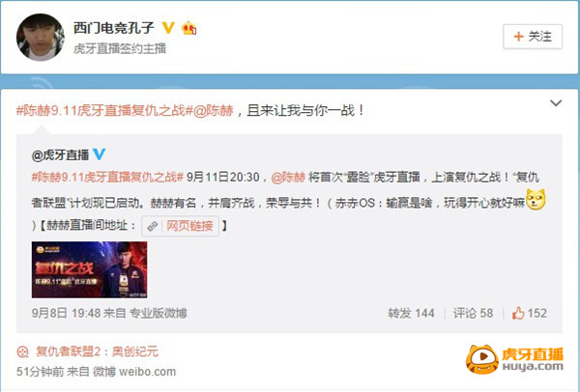Open the 评论 58 comments
The height and width of the screenshot is (392, 580).
click(x=473, y=313)
